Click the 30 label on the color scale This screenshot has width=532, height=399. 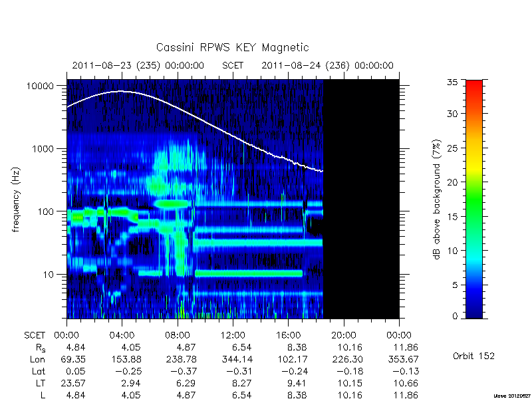[x=452, y=114]
